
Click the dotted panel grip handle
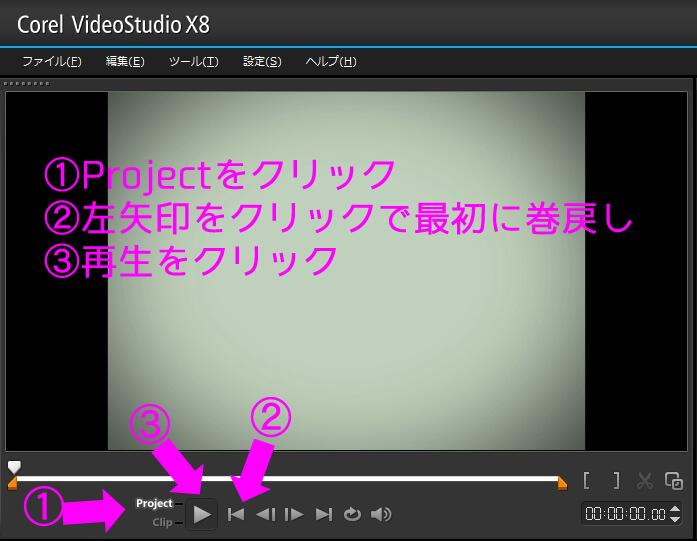tap(27, 84)
